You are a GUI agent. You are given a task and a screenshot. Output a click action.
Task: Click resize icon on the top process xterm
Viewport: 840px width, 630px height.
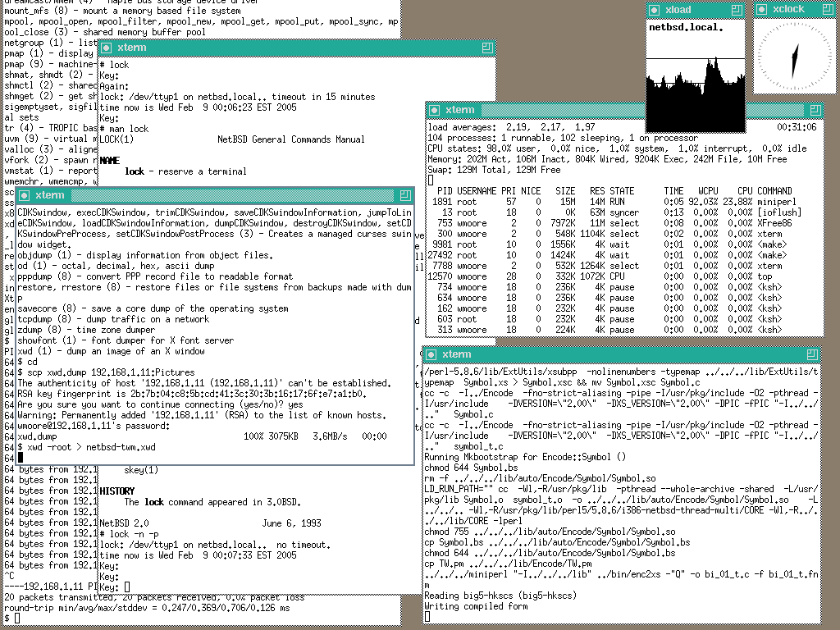(x=815, y=110)
